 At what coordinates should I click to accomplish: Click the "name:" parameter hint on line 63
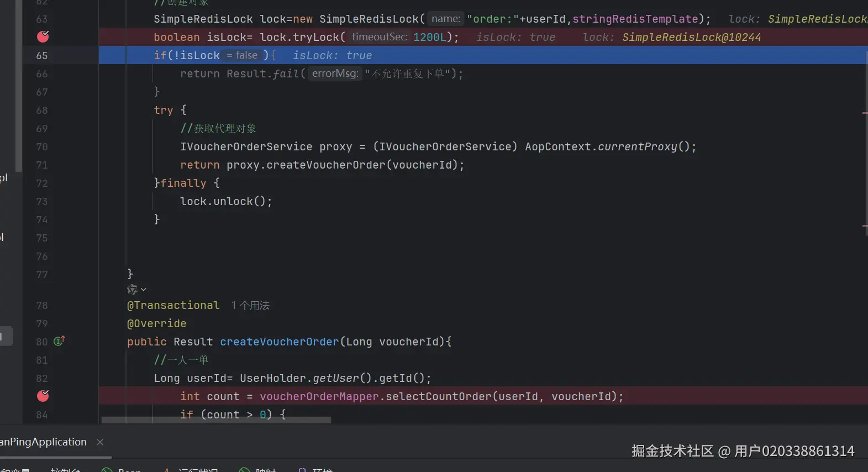(445, 19)
